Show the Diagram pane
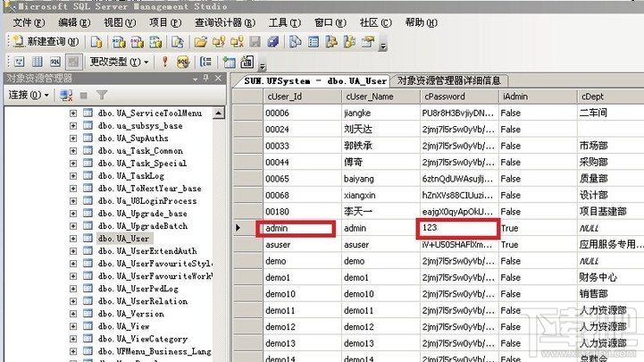Image resolution: width=644 pixels, height=362 pixels. [19, 62]
